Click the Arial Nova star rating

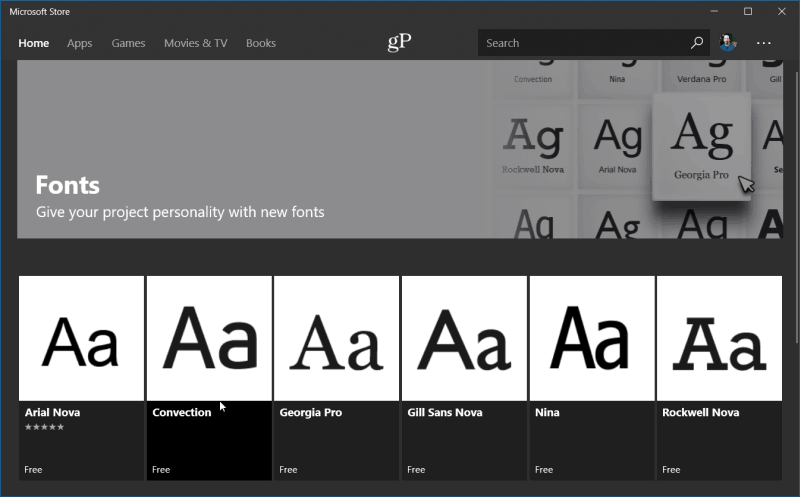(44, 427)
